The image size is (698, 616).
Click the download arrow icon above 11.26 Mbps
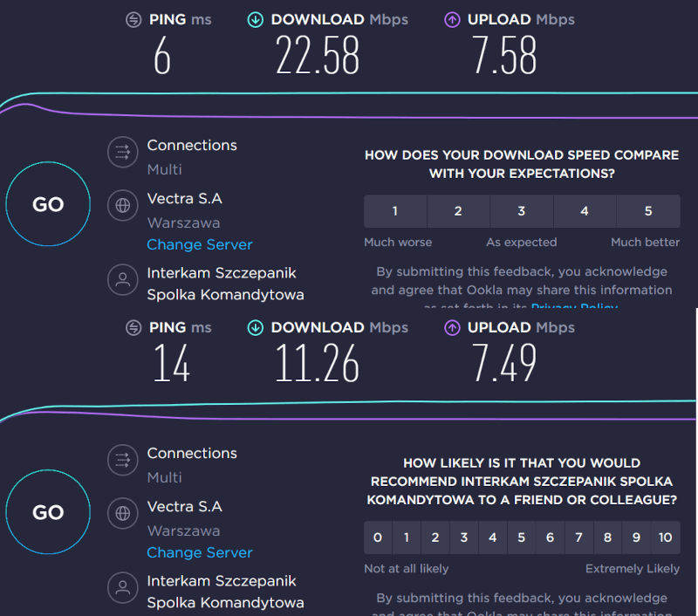coord(255,327)
